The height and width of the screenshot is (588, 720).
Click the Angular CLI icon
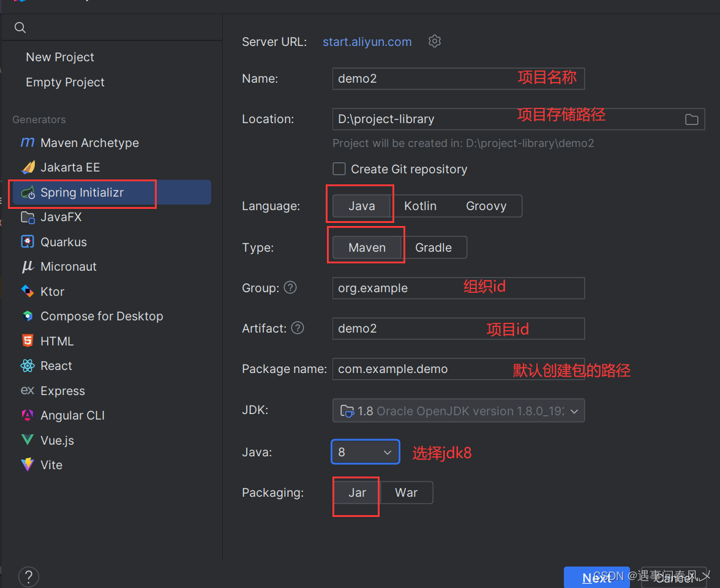click(x=28, y=415)
